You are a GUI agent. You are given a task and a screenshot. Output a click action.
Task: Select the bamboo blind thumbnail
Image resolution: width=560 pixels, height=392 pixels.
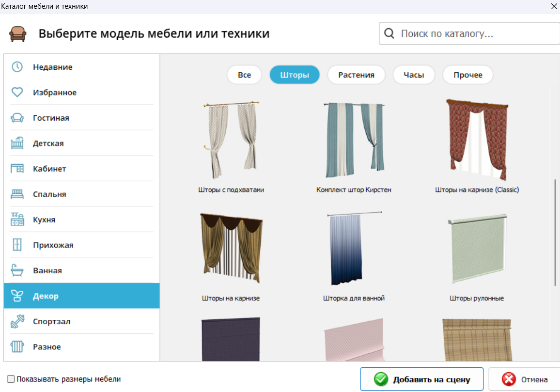(477, 340)
